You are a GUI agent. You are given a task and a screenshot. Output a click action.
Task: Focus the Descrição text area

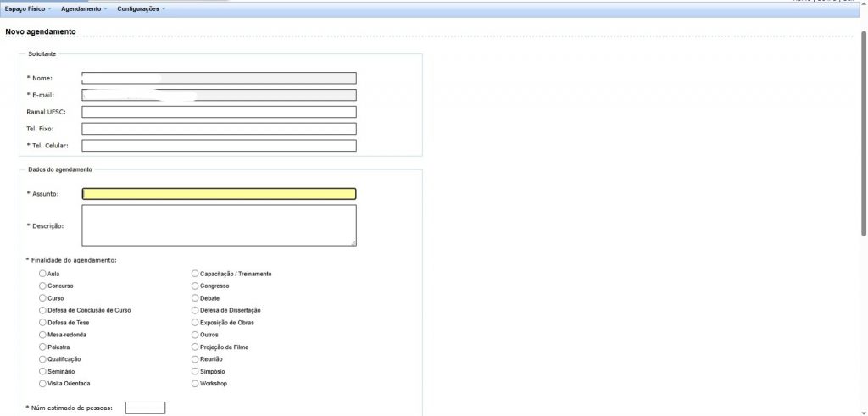(x=219, y=225)
